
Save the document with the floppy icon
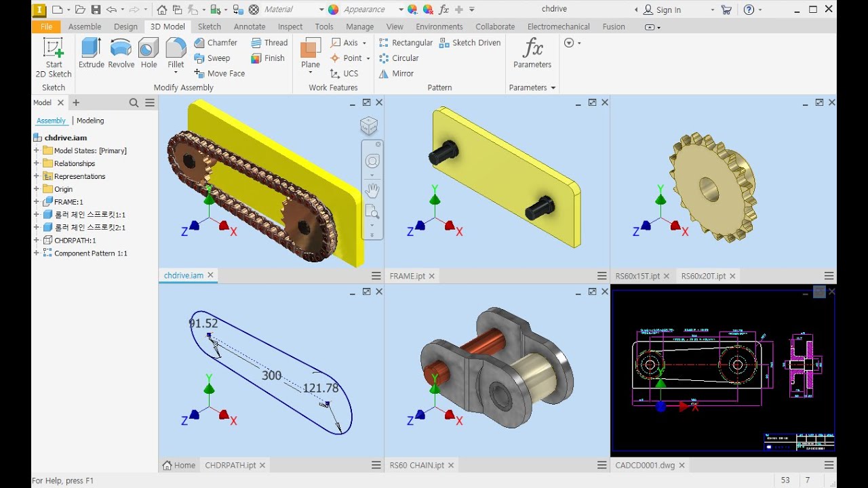[96, 9]
